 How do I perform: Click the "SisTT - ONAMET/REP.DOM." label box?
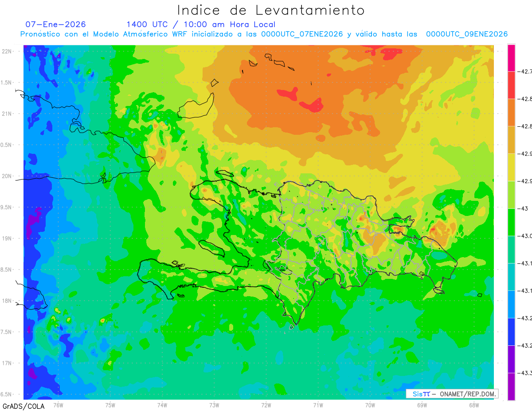pos(452,394)
